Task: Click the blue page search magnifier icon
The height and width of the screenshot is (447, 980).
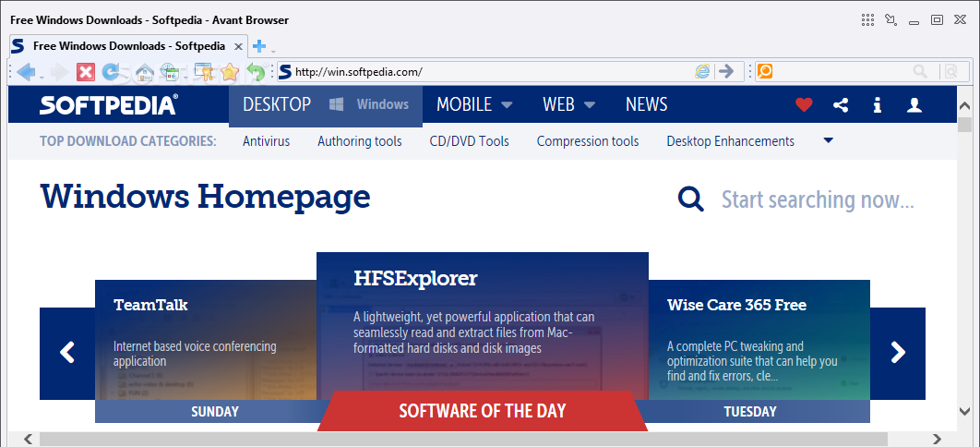Action: pyautogui.click(x=690, y=199)
